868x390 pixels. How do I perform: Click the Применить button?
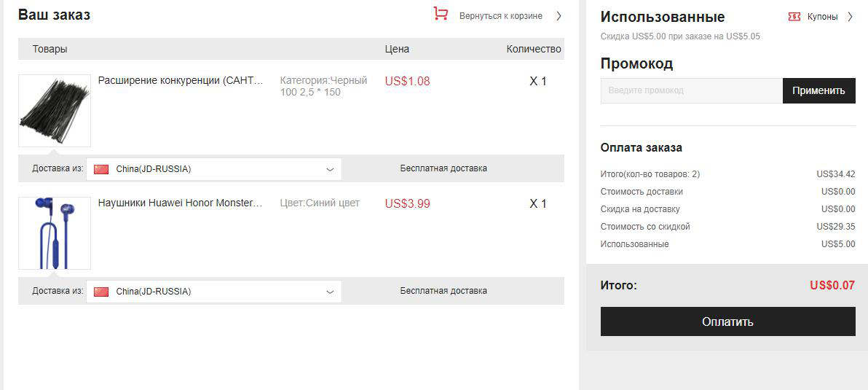(x=818, y=91)
